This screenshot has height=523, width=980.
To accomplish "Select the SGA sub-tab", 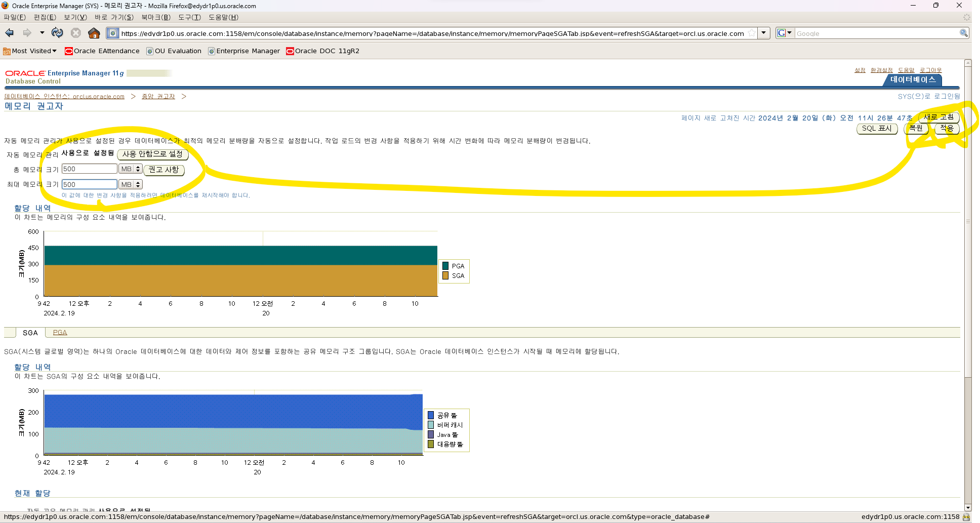I will (x=30, y=333).
